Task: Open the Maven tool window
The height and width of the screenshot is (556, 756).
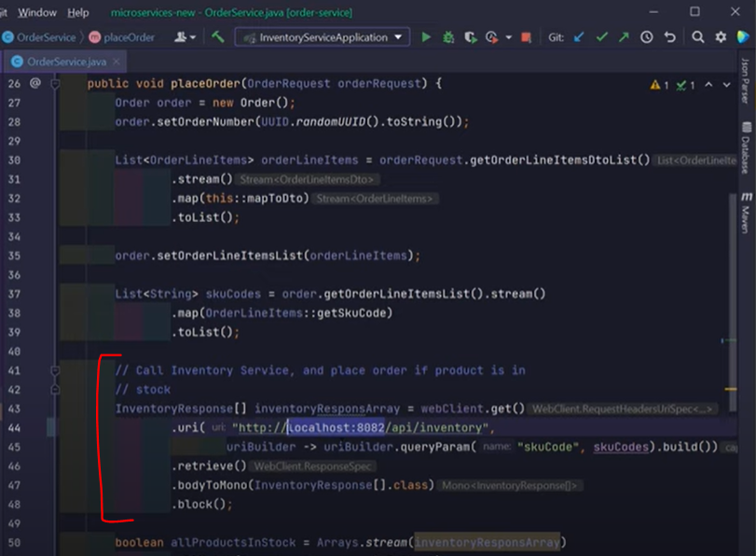Action: tap(746, 213)
